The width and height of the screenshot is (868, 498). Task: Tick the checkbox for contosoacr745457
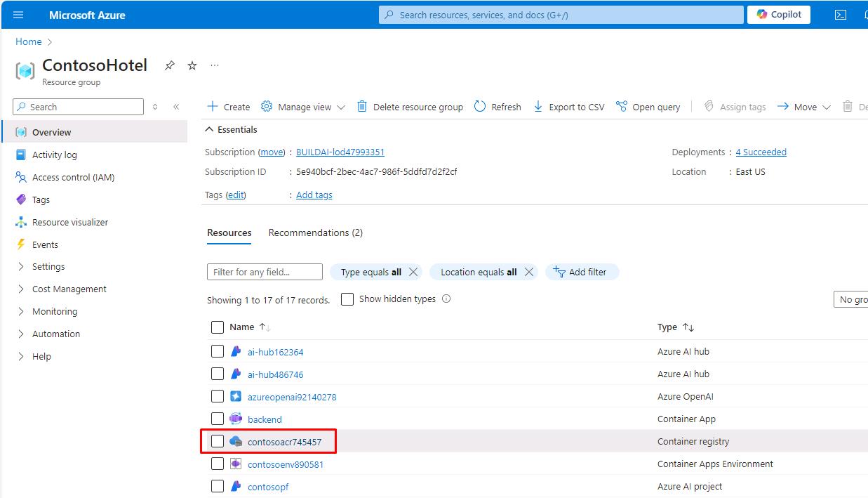pos(218,441)
